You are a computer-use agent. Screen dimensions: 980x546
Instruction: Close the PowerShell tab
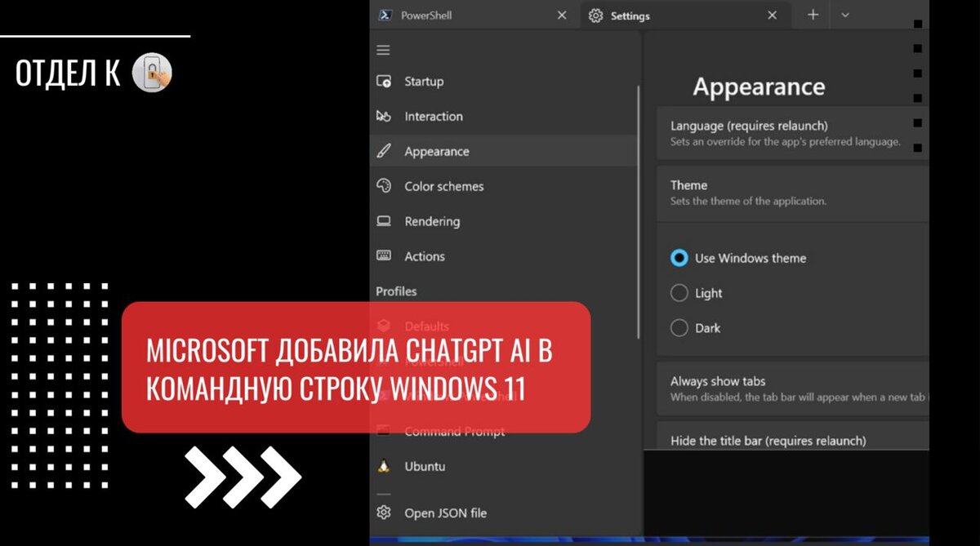point(562,15)
